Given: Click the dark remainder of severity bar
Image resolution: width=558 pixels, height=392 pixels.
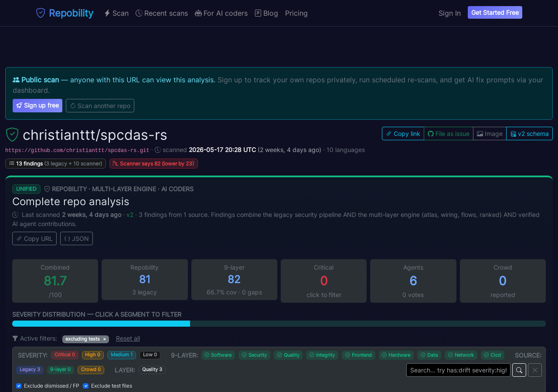Looking at the screenshot, I should (x=368, y=324).
